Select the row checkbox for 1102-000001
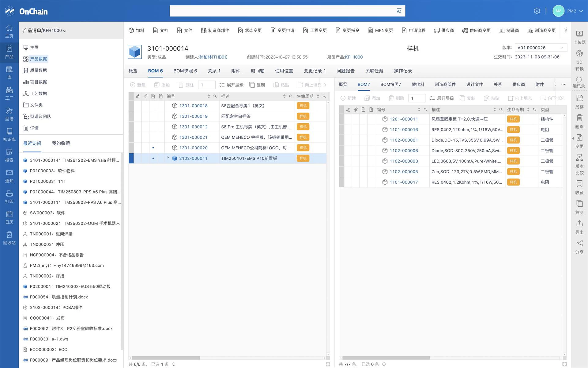The image size is (588, 368). pyautogui.click(x=341, y=140)
